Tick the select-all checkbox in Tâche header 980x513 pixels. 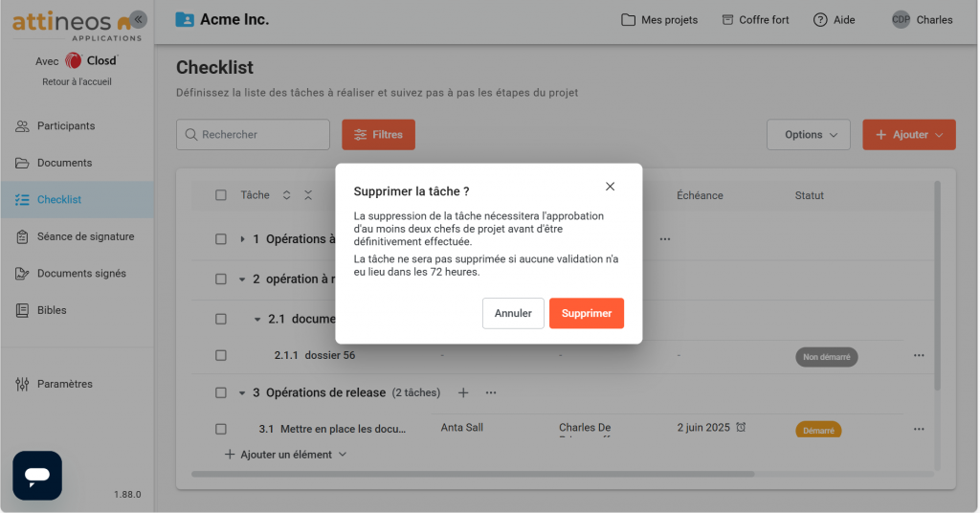coord(221,195)
